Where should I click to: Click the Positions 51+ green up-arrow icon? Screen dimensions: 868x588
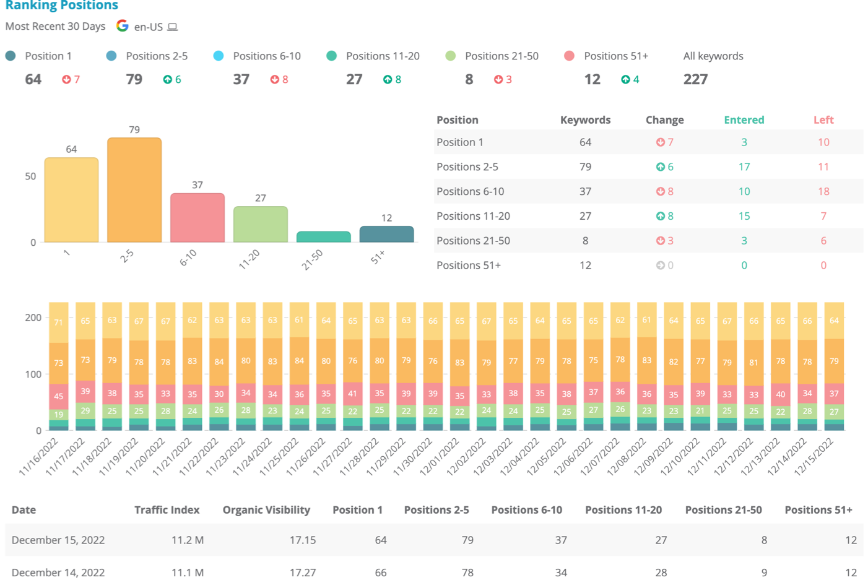pos(625,79)
